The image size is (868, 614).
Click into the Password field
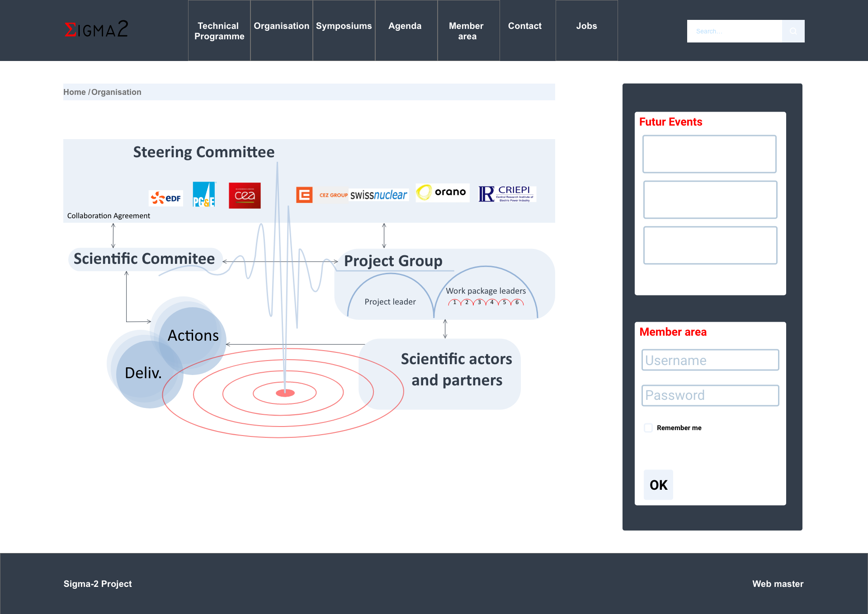[710, 395]
